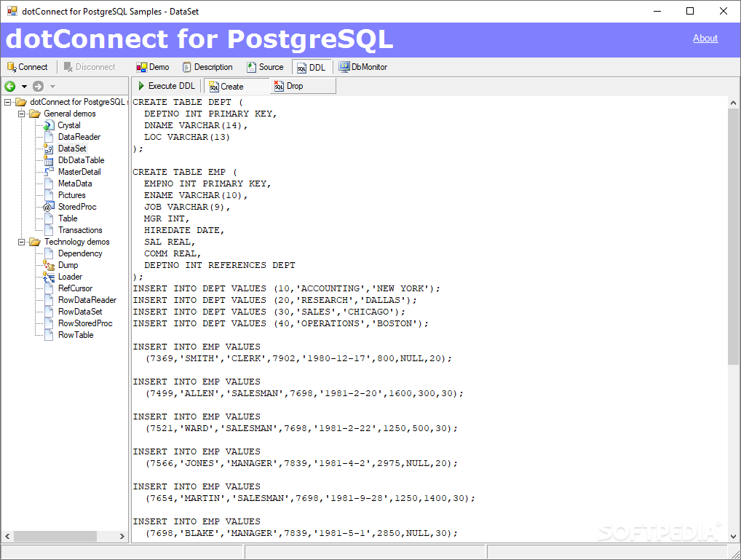The image size is (741, 560).
Task: Select the Dependency tree item
Action: (x=80, y=253)
